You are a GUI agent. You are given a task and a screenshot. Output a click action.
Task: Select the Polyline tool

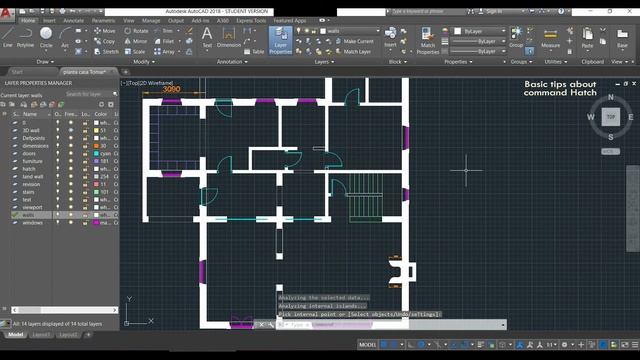[25, 38]
